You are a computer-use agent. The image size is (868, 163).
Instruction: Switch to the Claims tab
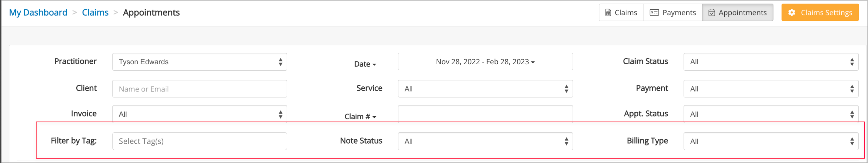click(x=621, y=12)
